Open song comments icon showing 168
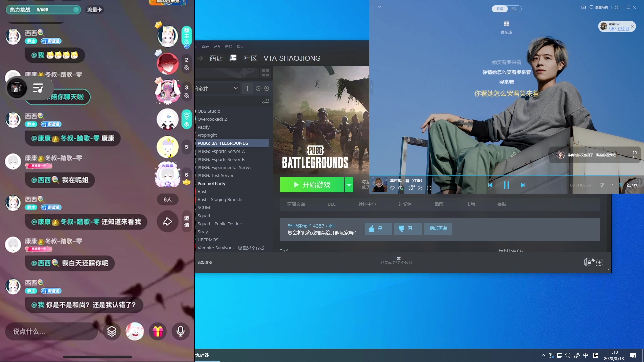 (x=411, y=188)
